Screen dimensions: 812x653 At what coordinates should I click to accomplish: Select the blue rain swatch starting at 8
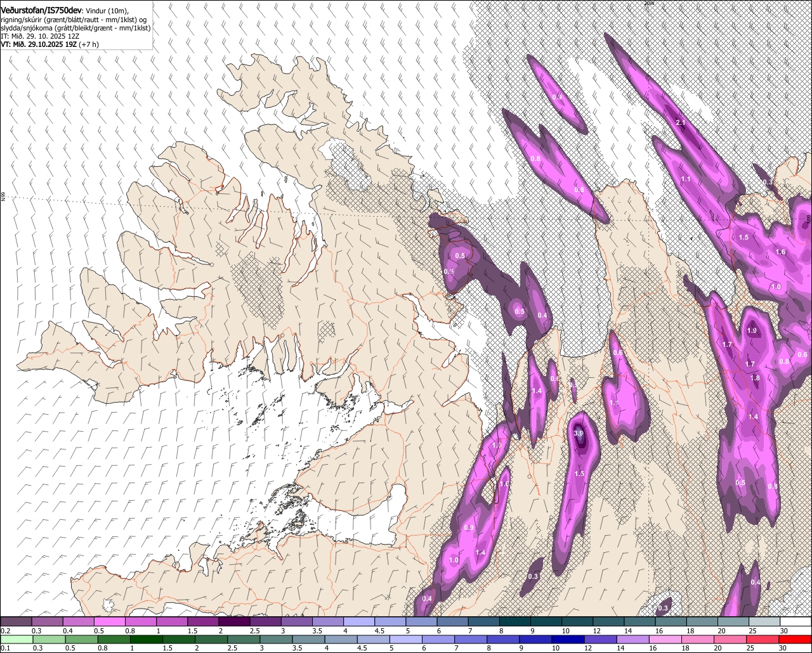504,639
